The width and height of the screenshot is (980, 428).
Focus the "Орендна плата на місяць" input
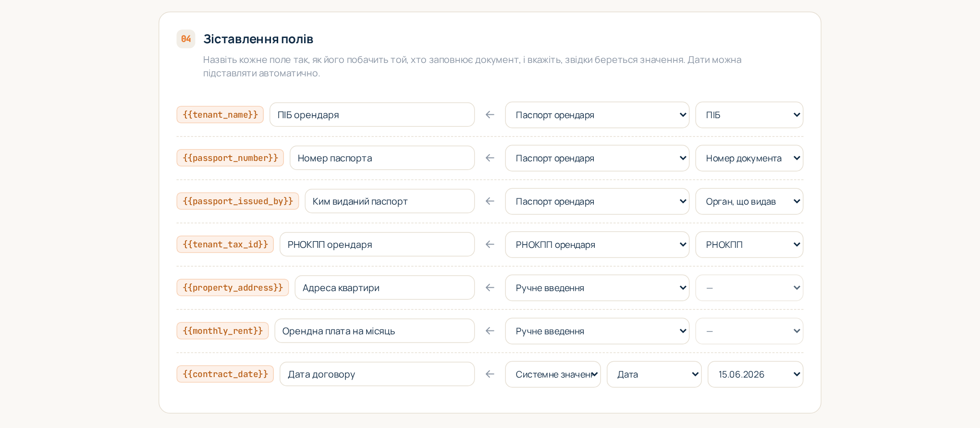point(374,331)
